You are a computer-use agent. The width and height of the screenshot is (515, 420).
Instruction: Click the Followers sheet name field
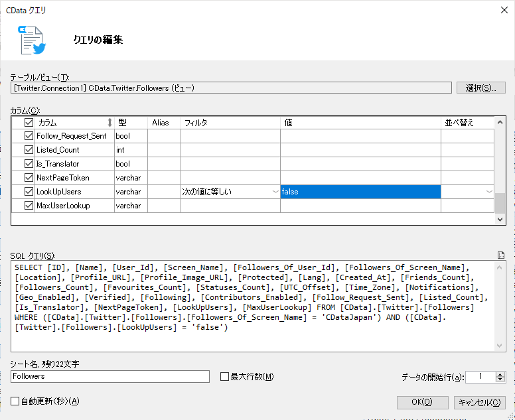point(110,376)
